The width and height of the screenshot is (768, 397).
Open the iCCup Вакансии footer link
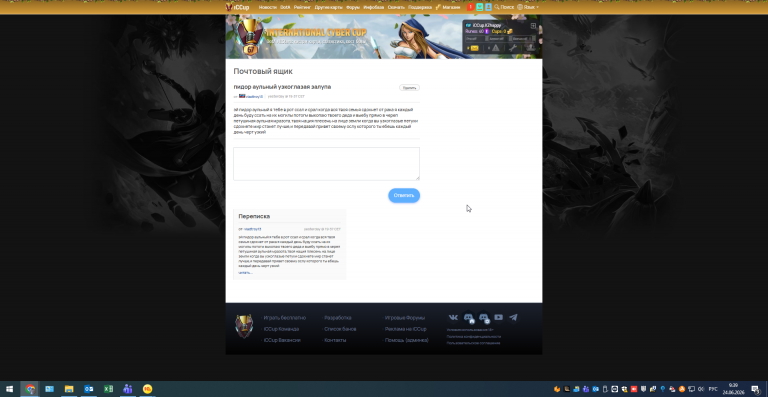(282, 340)
